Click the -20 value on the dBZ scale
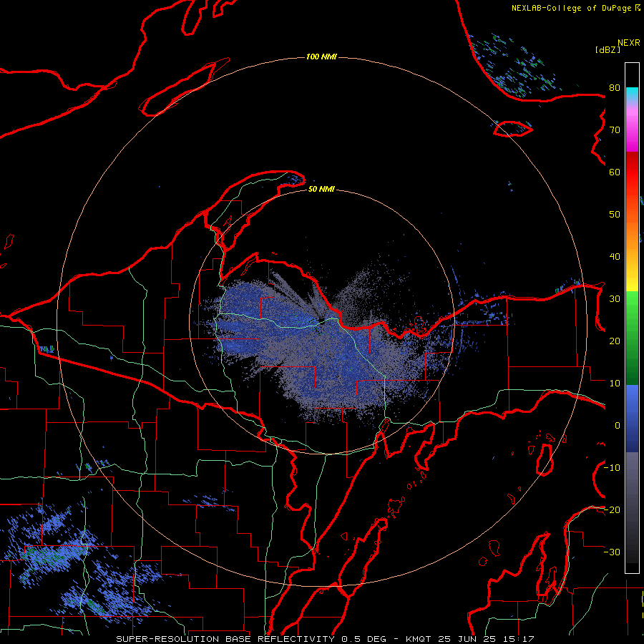The image size is (644, 644). 612,509
